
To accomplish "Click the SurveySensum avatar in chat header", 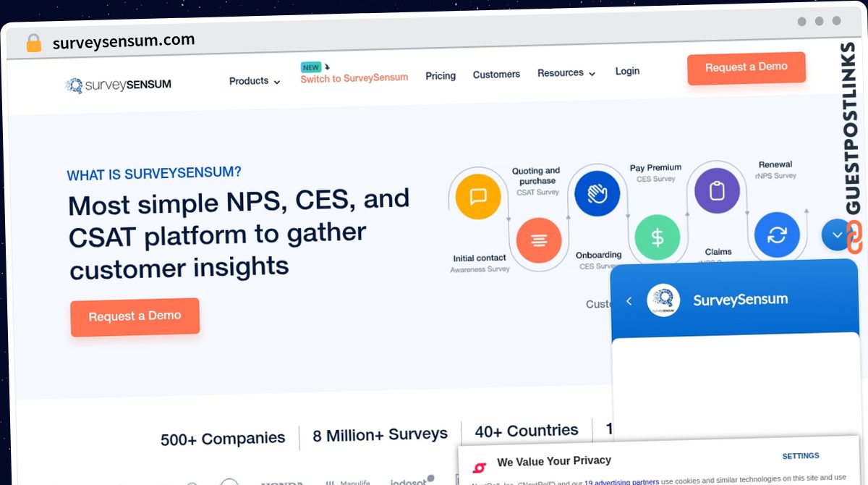I will [x=663, y=300].
